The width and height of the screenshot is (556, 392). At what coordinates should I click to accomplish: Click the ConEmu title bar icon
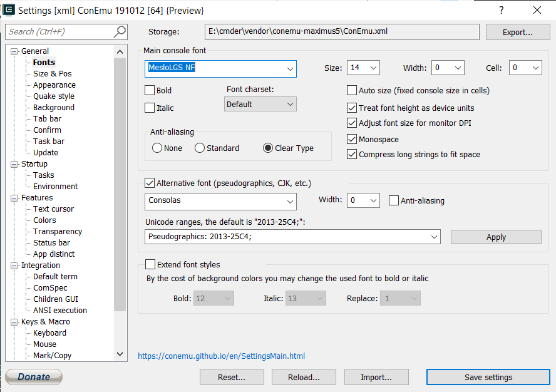8,10
